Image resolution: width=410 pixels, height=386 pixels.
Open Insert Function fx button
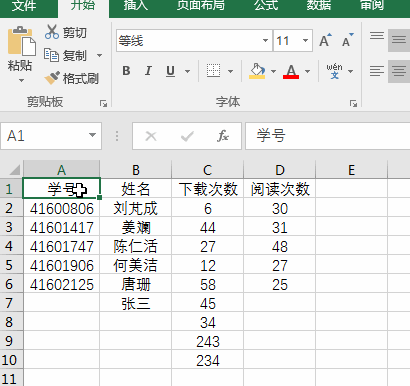223,136
